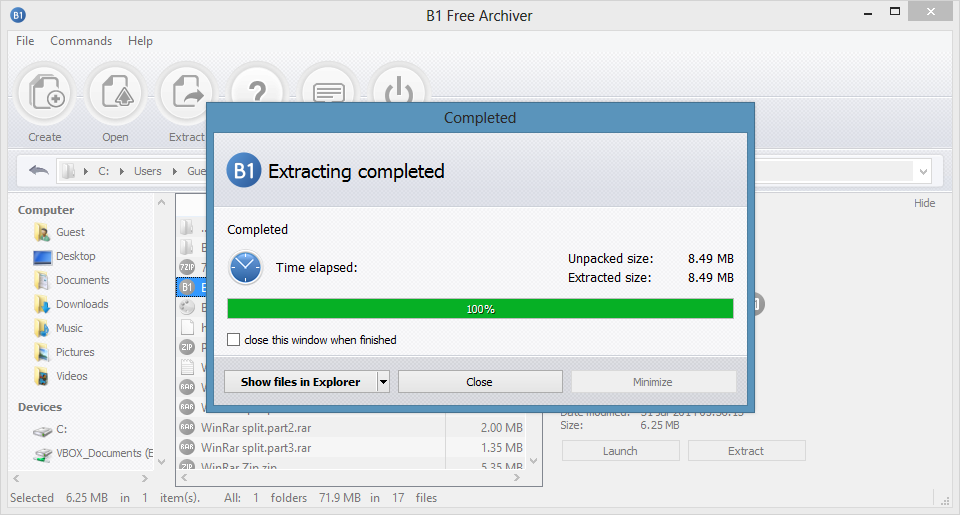This screenshot has width=960, height=515.
Task: Click the selected B1 archive file icon
Action: tap(187, 287)
